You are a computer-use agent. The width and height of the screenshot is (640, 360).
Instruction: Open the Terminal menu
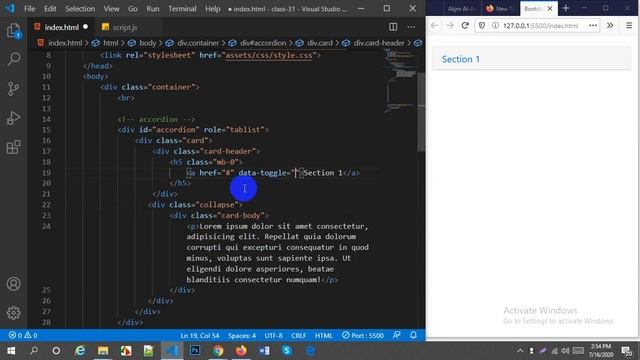tap(182, 9)
